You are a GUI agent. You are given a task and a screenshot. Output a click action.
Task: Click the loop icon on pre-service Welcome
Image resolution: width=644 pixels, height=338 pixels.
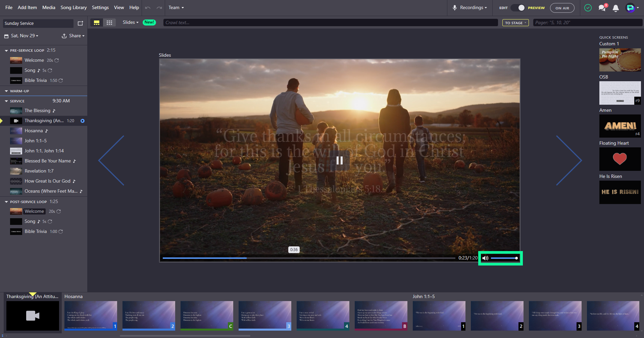click(57, 60)
